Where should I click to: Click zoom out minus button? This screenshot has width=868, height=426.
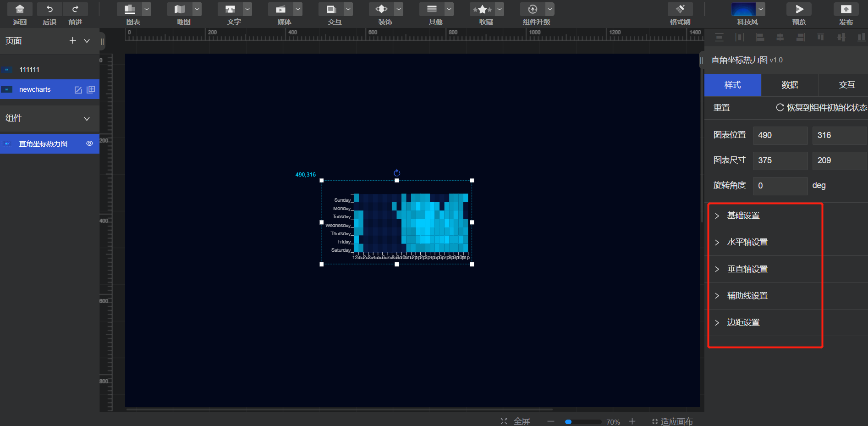(551, 421)
